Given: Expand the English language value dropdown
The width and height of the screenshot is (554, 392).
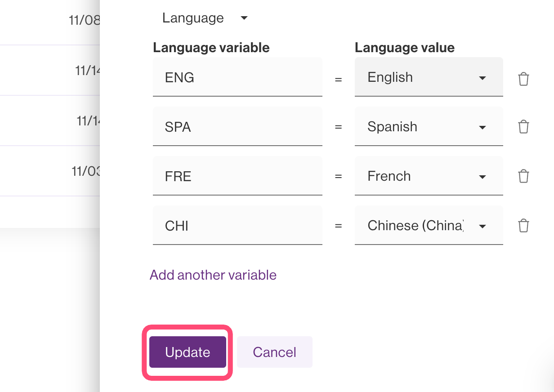Looking at the screenshot, I should (x=429, y=77).
